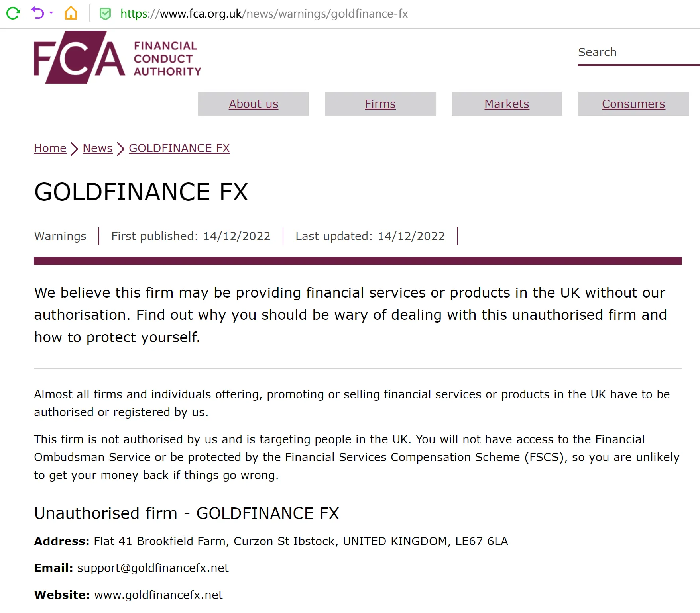Follow the News breadcrumb link

click(98, 148)
